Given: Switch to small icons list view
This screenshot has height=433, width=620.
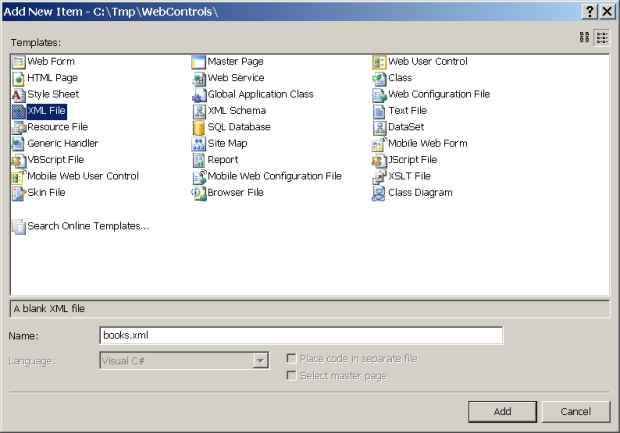Looking at the screenshot, I should [602, 37].
